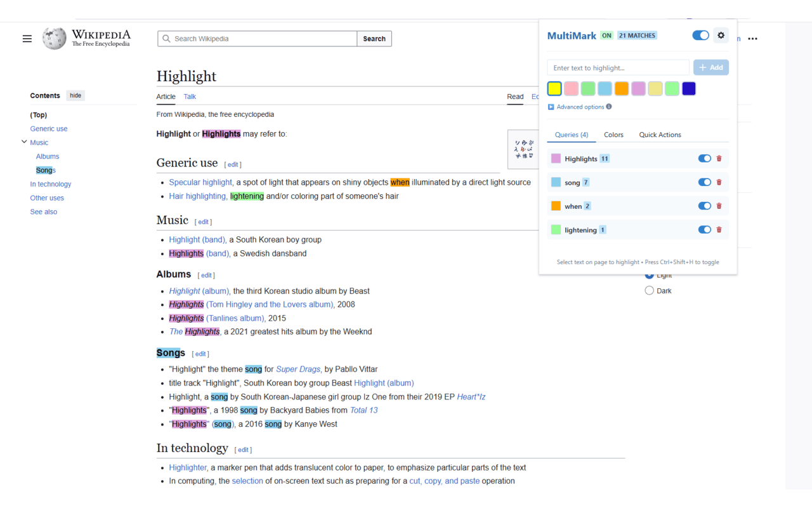Pick the pink color swatch
The height and width of the screenshot is (508, 812).
[x=571, y=88]
